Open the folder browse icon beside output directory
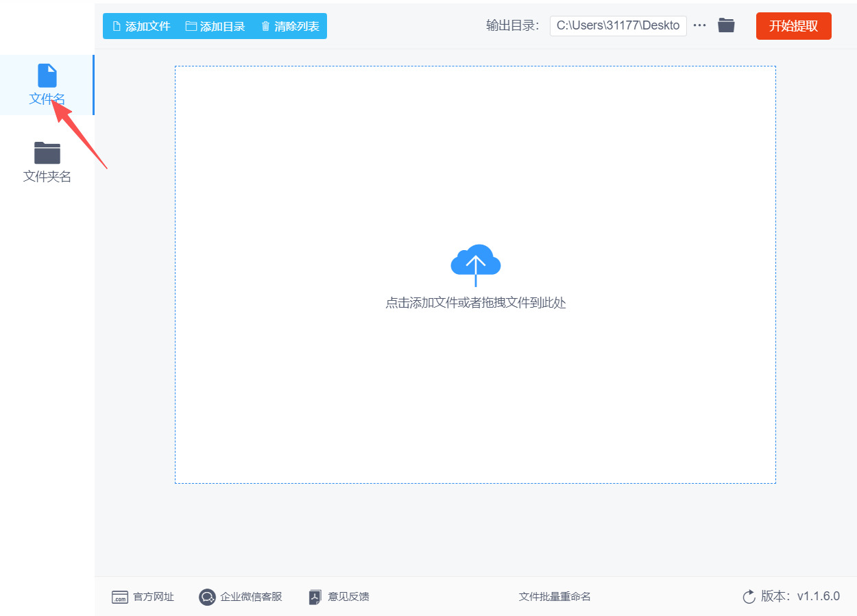The height and width of the screenshot is (616, 857). (x=726, y=25)
